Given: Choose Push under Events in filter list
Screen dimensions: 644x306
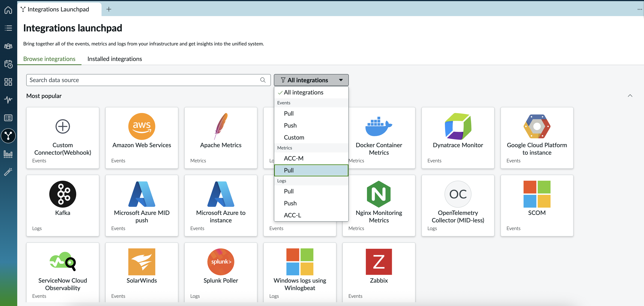Looking at the screenshot, I should pos(311,126).
